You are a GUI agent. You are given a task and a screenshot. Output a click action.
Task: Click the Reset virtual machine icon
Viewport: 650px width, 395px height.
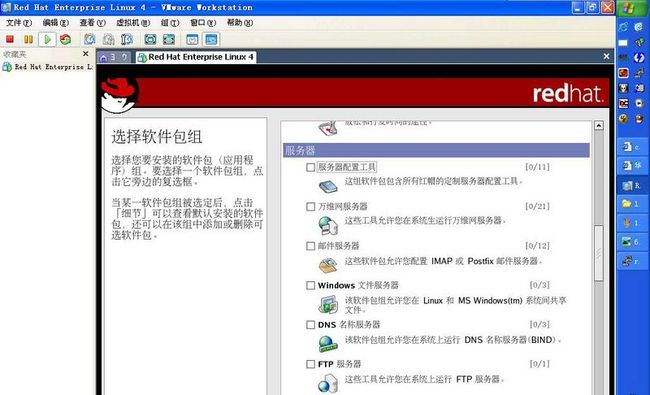point(65,39)
